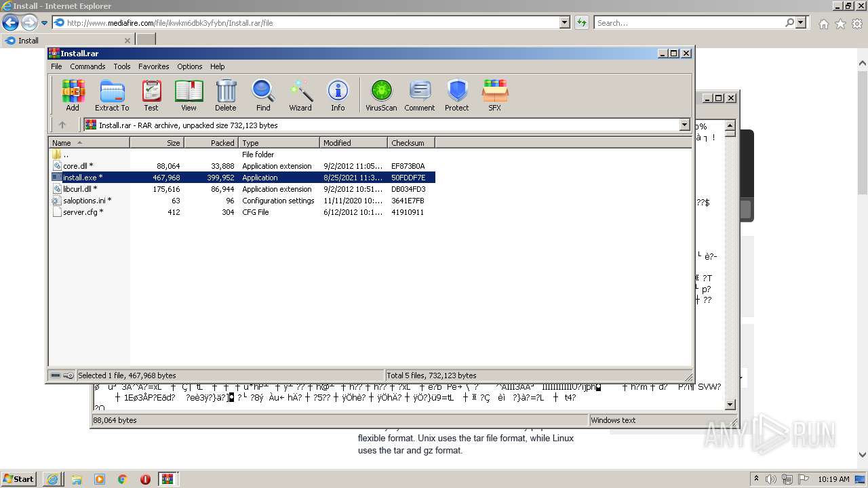Sort files by the Size column
This screenshot has height=488, width=868.
click(157, 143)
